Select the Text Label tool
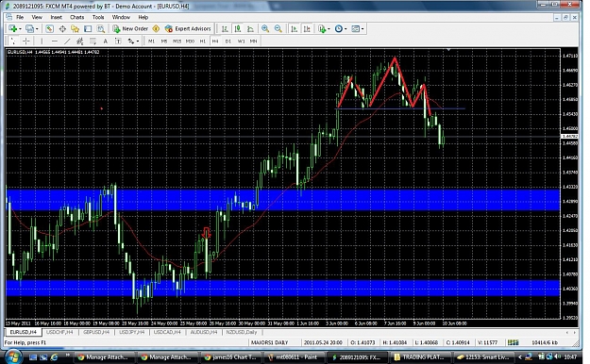The height and width of the screenshot is (364, 590). pyautogui.click(x=118, y=41)
